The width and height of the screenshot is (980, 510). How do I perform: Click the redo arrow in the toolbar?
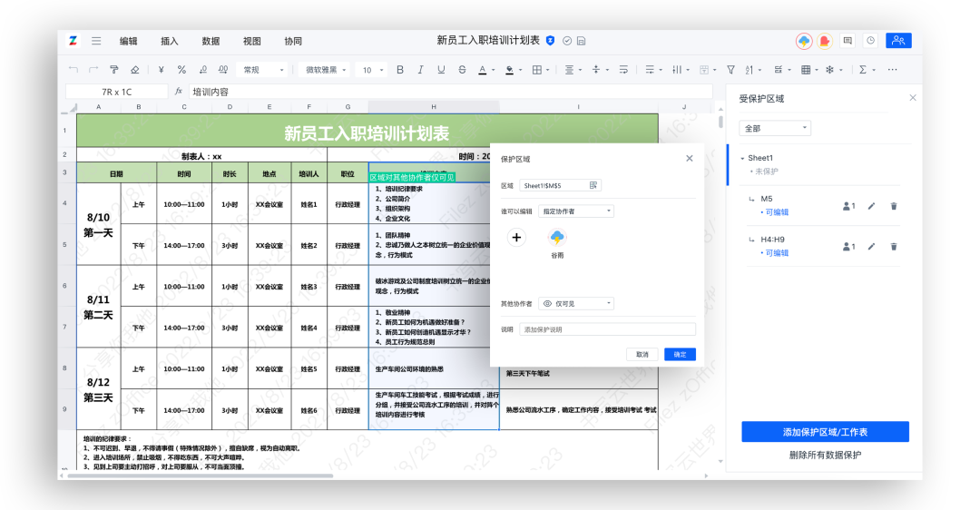pos(93,69)
